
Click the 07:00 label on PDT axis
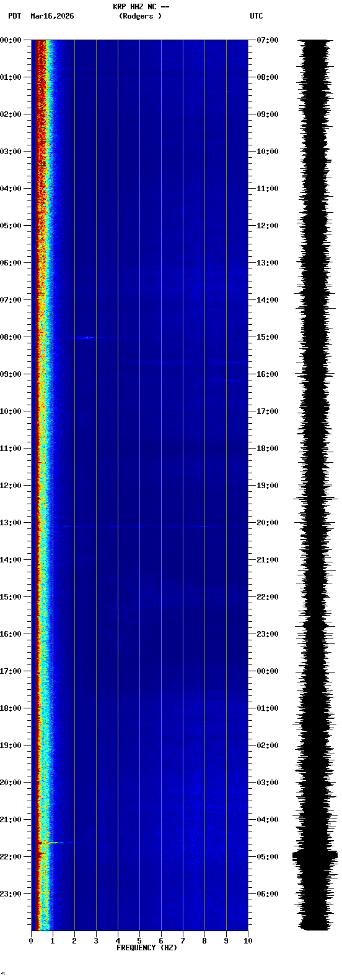(x=11, y=300)
